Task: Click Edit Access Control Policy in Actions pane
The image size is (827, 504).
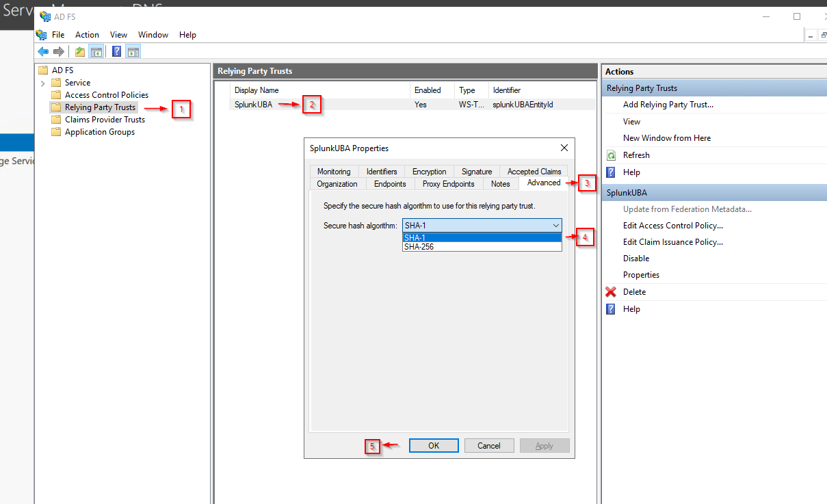Action: (672, 225)
